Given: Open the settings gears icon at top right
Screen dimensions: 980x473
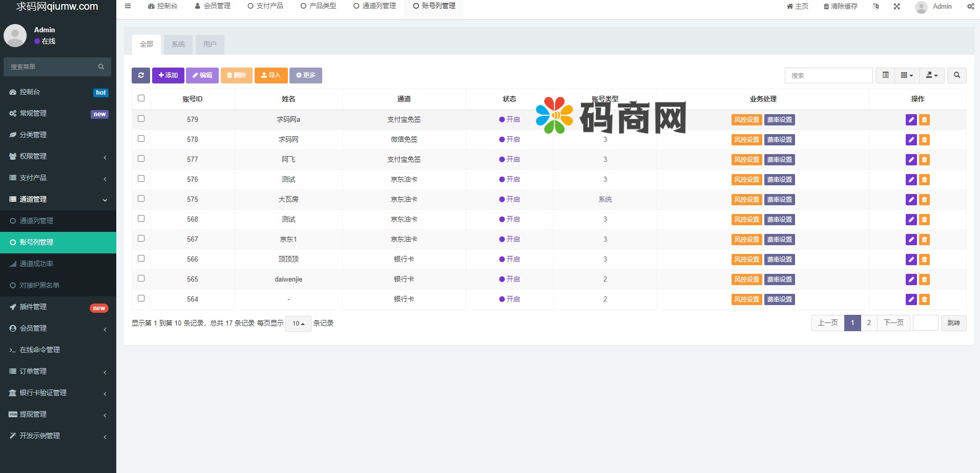Looking at the screenshot, I should [x=970, y=7].
